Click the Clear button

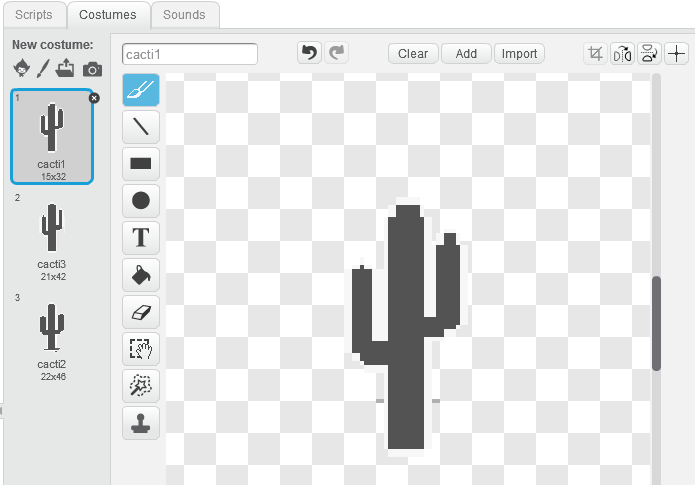click(413, 54)
